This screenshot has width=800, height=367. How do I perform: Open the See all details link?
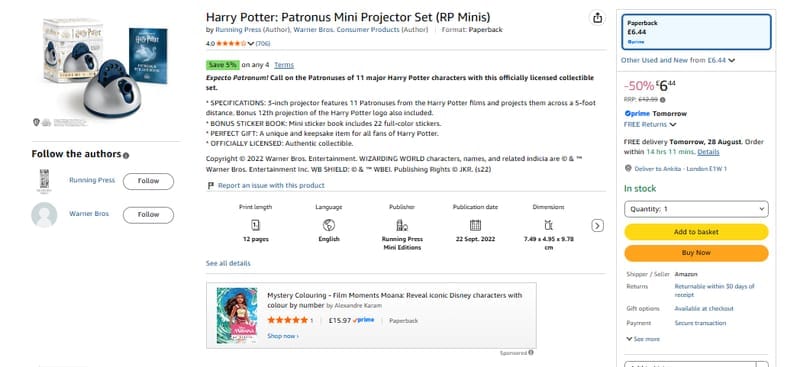(x=228, y=263)
